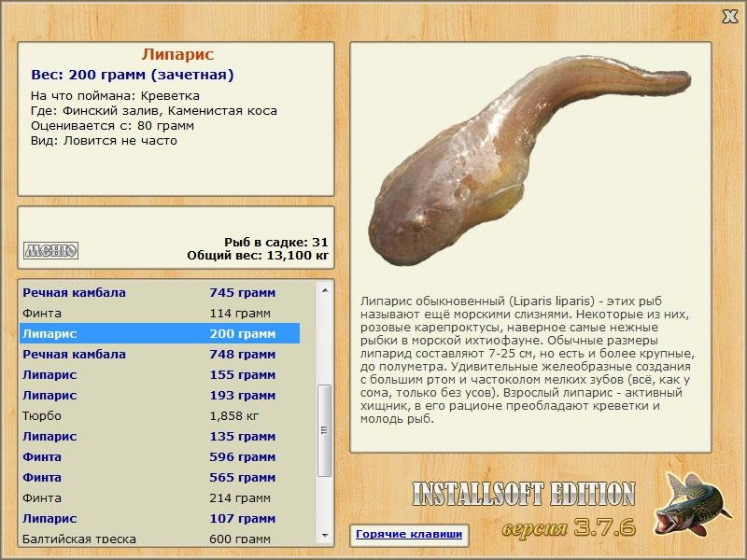Select Финта 214 грамм row
747x560 pixels.
click(x=160, y=497)
